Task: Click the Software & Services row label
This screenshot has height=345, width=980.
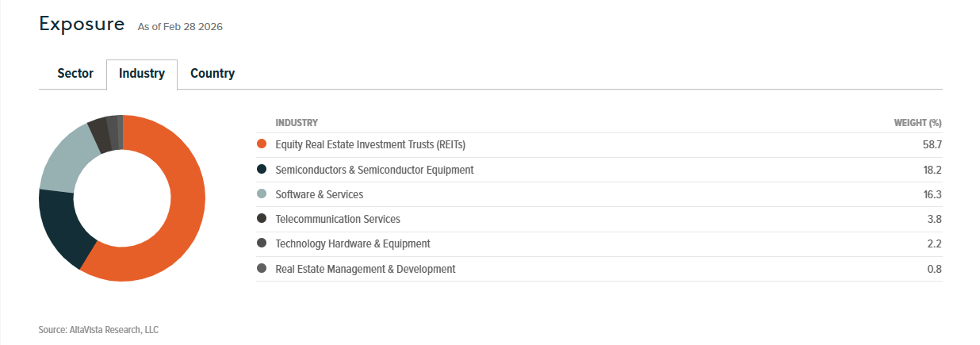Action: 319,194
